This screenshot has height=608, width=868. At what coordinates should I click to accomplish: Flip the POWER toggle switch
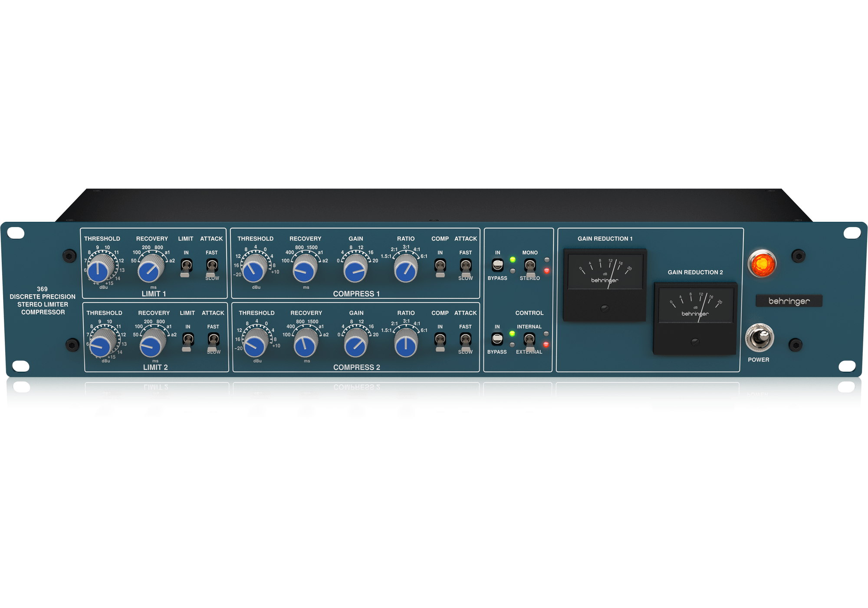click(759, 337)
